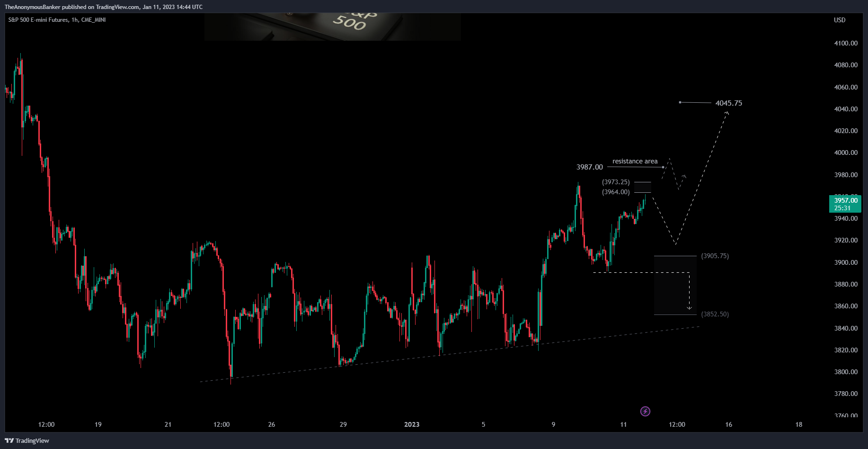Click the purple lightning bolt event icon
This screenshot has height=449, width=868.
coord(645,411)
